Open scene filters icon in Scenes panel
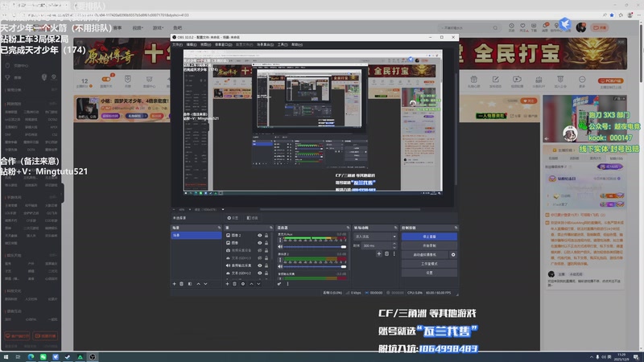 pos(190,284)
